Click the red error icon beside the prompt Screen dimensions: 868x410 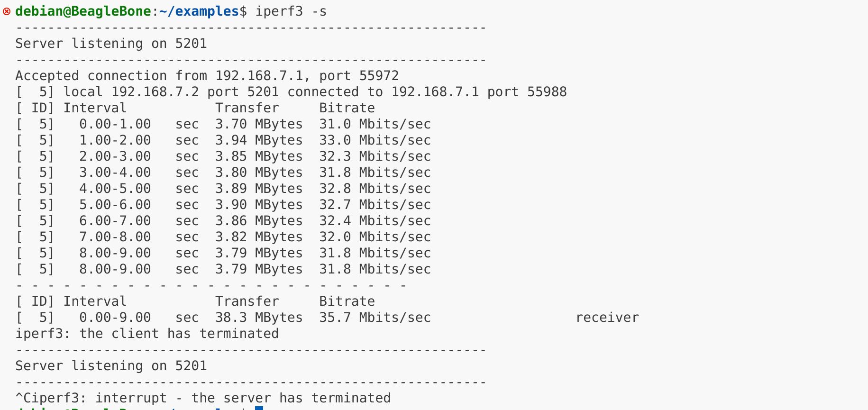point(7,11)
